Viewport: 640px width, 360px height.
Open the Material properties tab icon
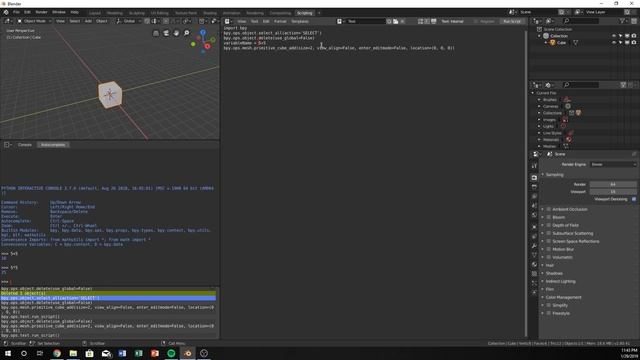(x=534, y=264)
